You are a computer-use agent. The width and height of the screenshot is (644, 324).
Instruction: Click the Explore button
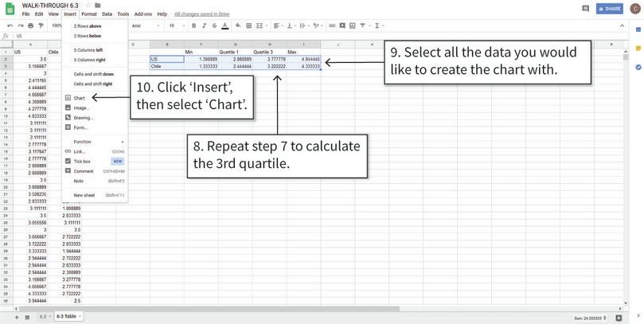pyautogui.click(x=619, y=318)
